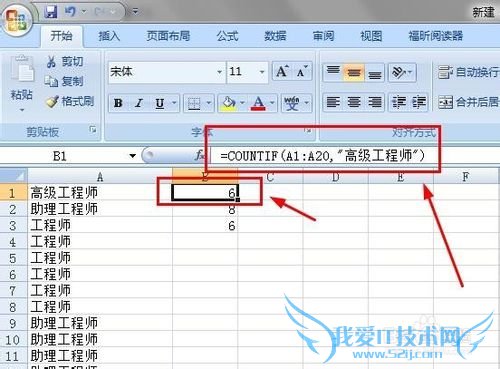The width and height of the screenshot is (500, 369).
Task: Click cell A10 助理工程师
Action: click(x=100, y=339)
